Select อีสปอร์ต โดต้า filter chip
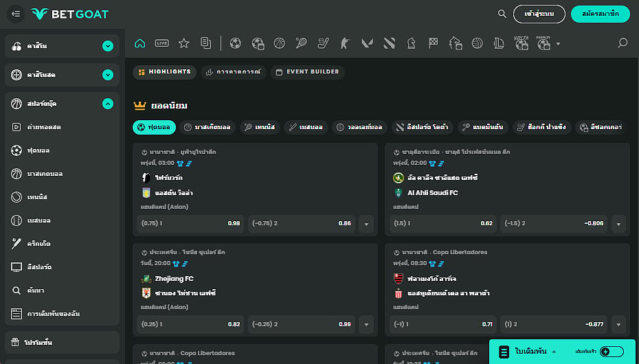This screenshot has width=639, height=364. point(423,128)
